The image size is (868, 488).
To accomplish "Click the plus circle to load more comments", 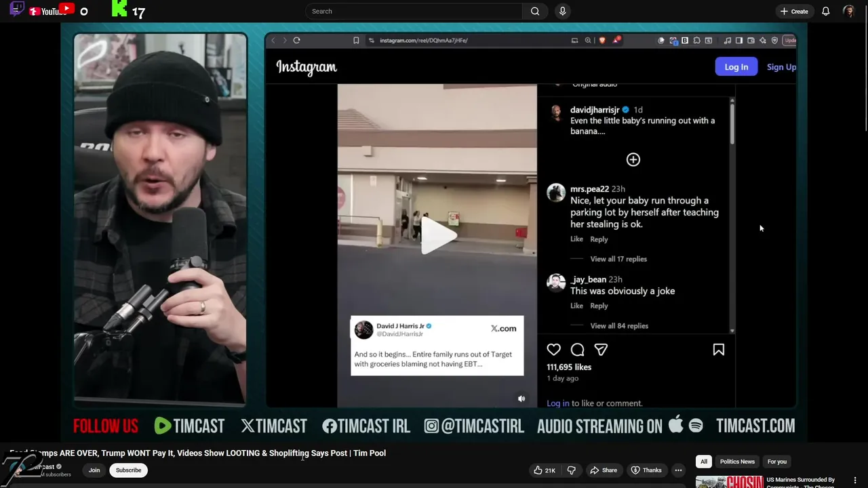I will tap(633, 159).
